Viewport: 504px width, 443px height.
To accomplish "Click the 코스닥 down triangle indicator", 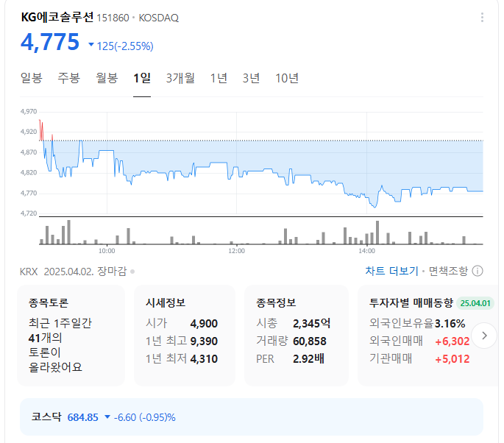I will tap(107, 417).
